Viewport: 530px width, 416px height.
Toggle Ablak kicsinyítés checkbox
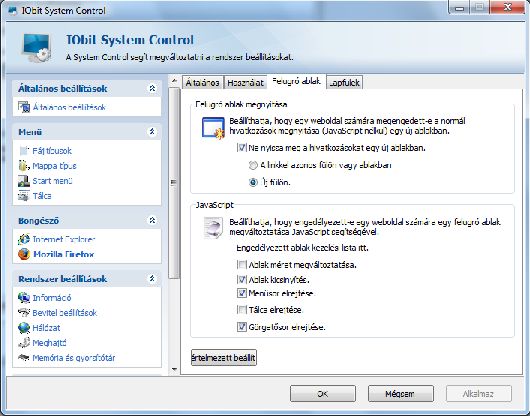pos(242,279)
